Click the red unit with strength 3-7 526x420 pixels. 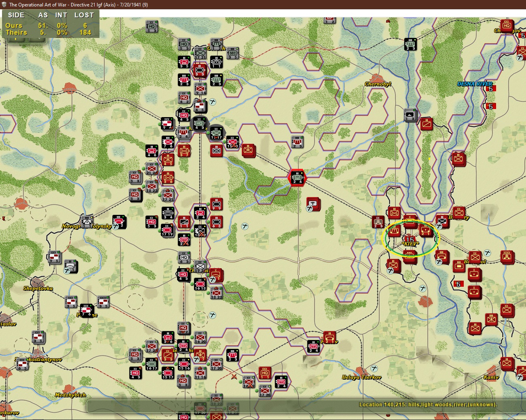184,151
